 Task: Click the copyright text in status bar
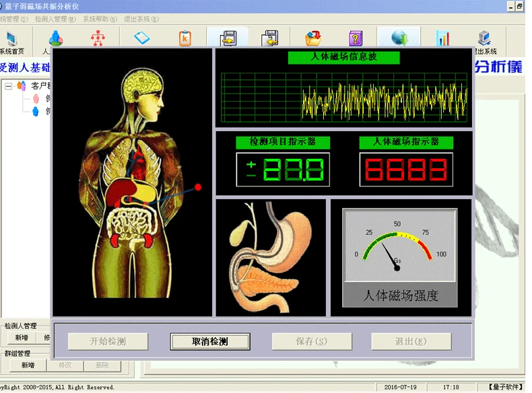(x=57, y=387)
